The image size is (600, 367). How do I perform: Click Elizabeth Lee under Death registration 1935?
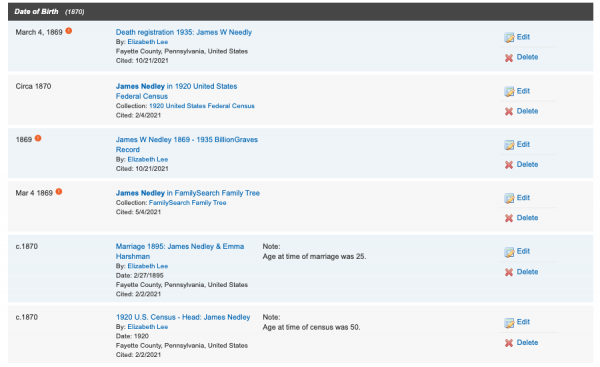[148, 42]
